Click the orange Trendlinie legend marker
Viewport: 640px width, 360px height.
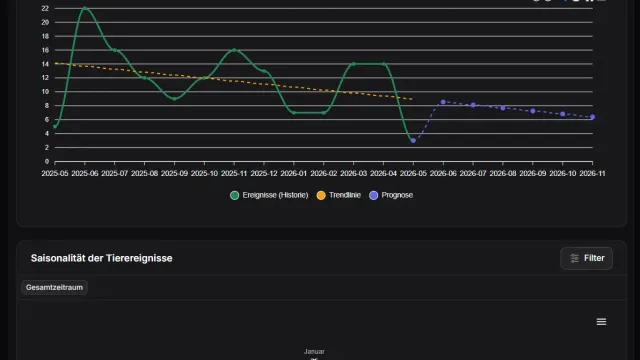point(321,196)
